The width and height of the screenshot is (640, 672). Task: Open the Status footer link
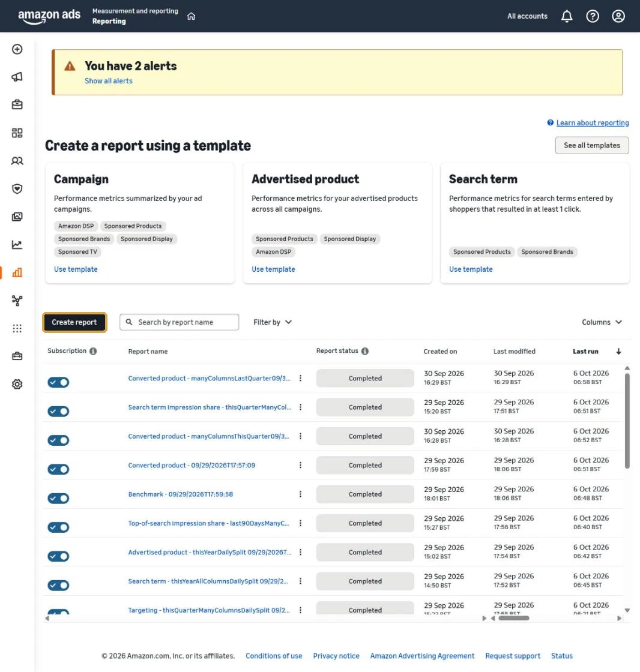[561, 656]
